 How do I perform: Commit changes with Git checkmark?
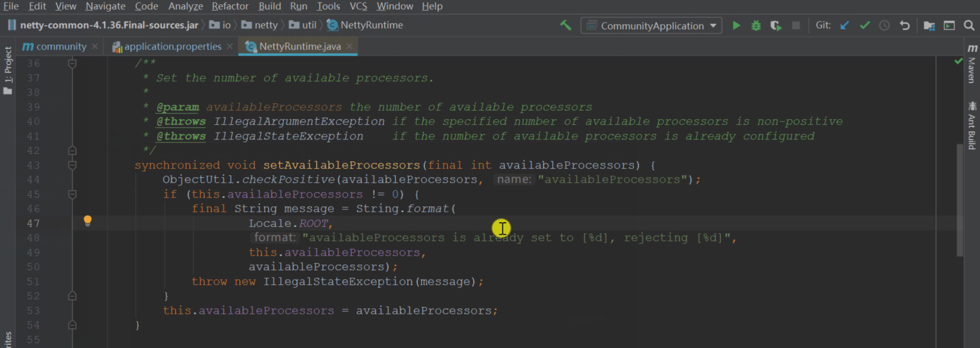coord(865,26)
